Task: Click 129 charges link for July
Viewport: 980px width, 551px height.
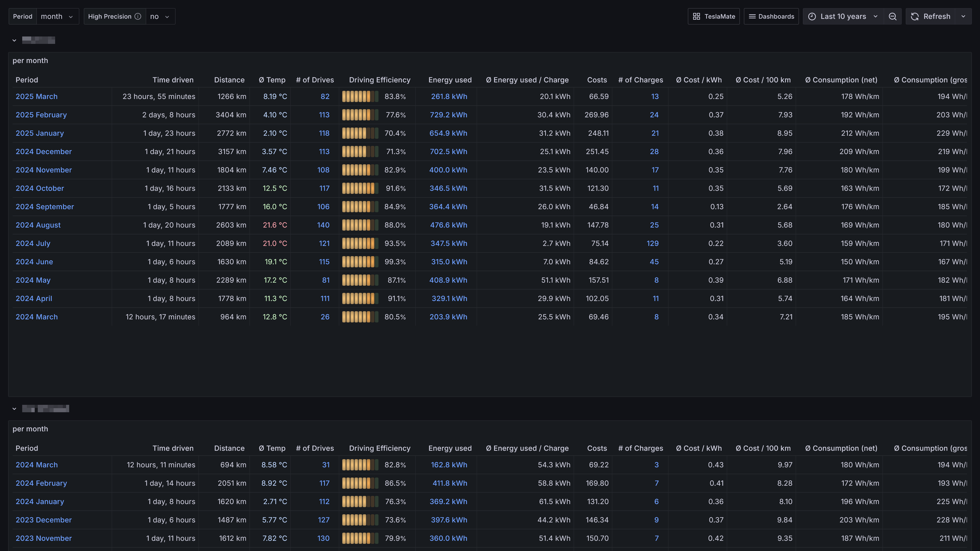Action: click(653, 243)
